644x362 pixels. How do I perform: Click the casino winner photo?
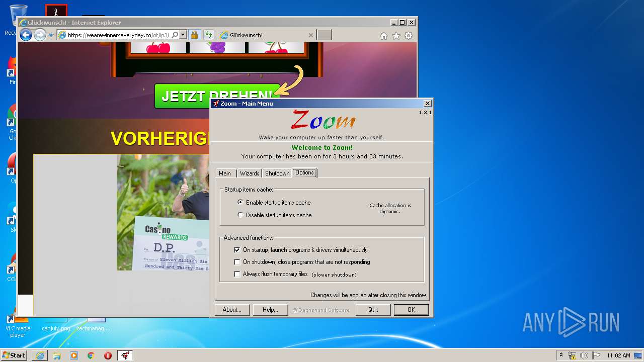tap(163, 212)
